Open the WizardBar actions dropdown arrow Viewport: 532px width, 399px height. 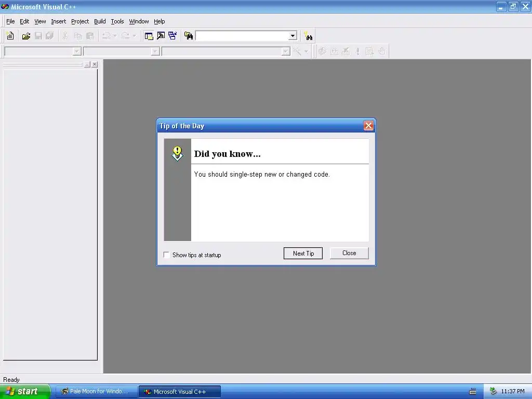tap(306, 51)
